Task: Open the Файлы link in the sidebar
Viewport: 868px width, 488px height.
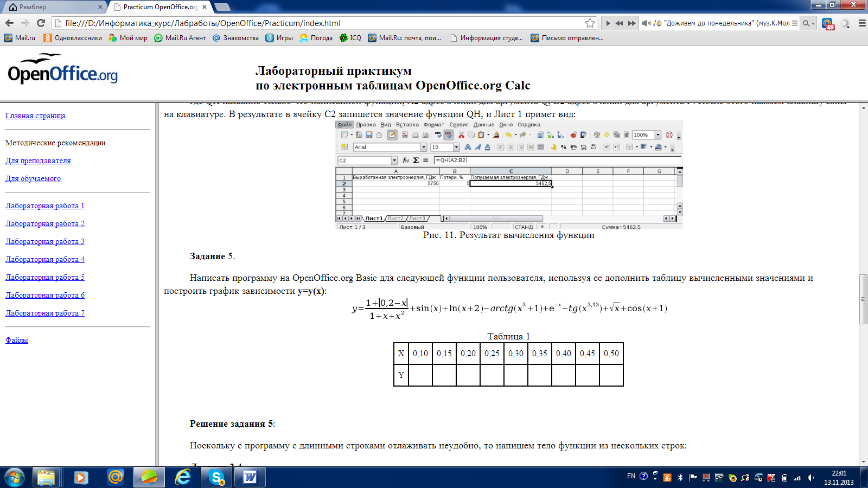Action: pyautogui.click(x=17, y=340)
